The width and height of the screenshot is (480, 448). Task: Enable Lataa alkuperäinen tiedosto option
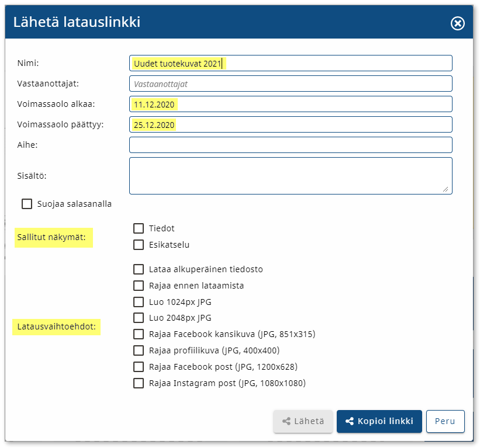139,269
